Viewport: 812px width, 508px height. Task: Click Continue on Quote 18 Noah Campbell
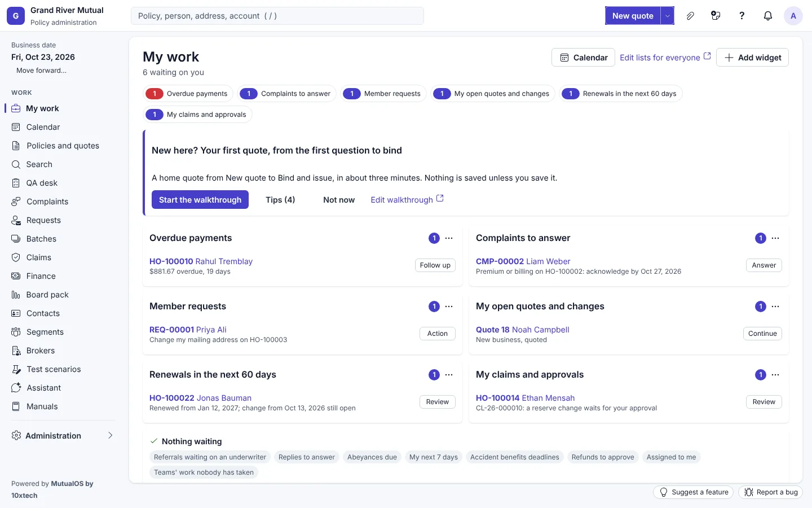[762, 334]
